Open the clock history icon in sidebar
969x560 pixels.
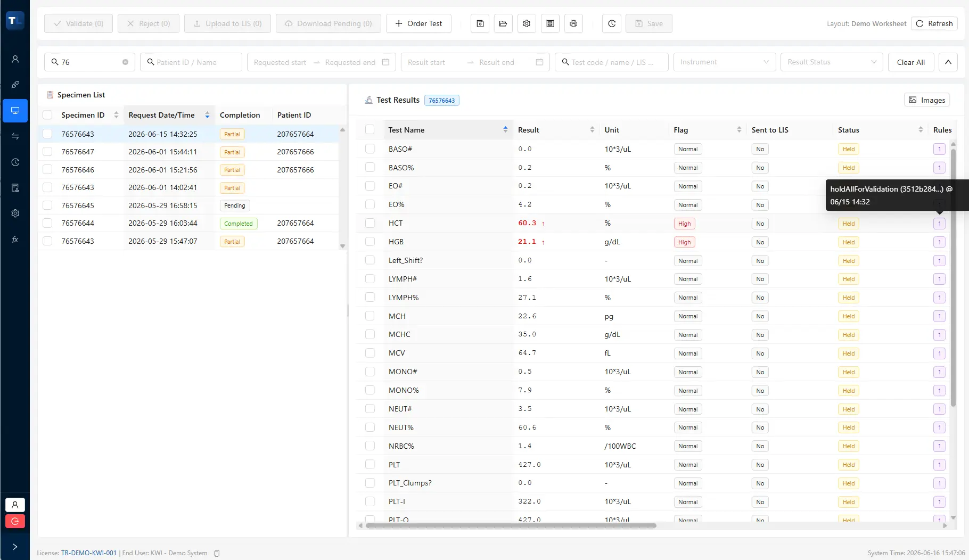click(x=15, y=162)
